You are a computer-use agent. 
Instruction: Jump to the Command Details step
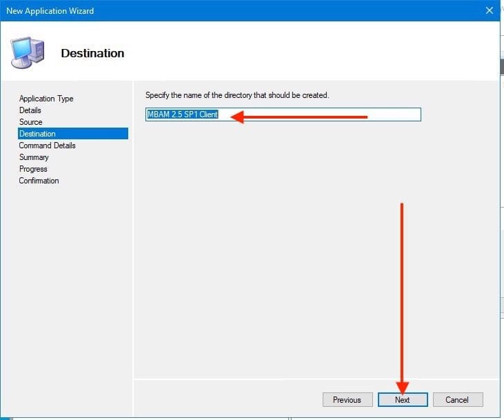click(x=48, y=146)
